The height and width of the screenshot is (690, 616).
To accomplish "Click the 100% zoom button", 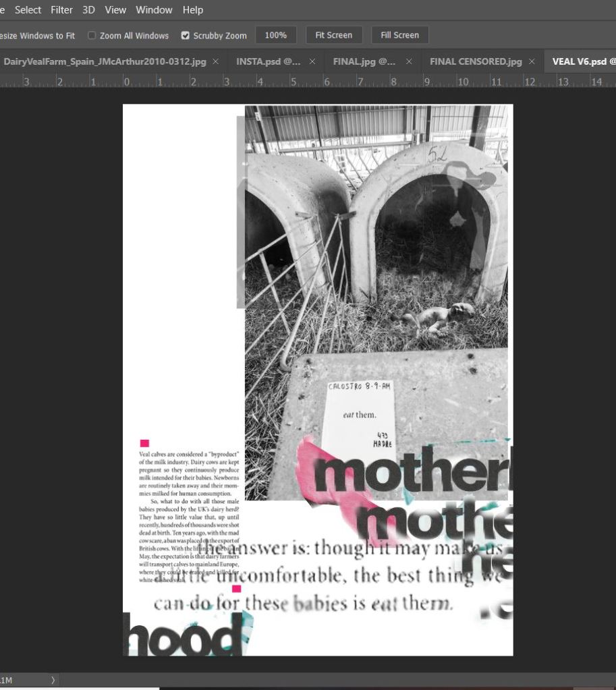I will click(x=276, y=35).
